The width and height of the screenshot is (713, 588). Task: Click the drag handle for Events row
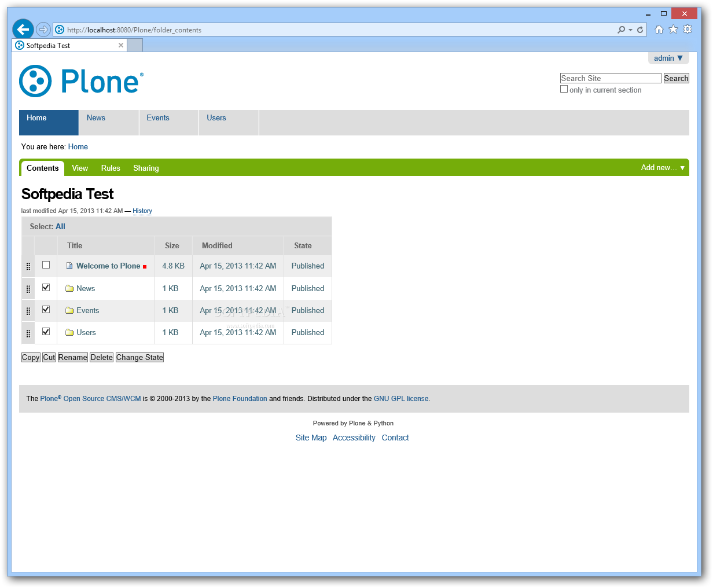[28, 311]
